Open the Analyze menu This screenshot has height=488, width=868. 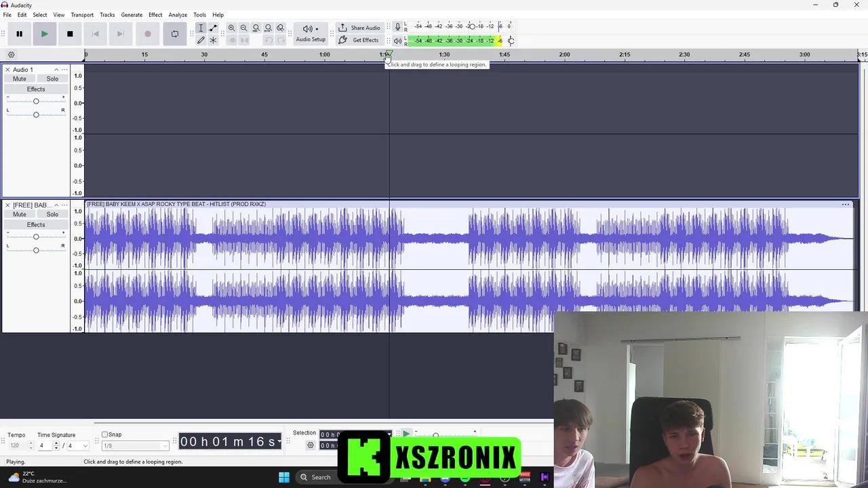(178, 15)
